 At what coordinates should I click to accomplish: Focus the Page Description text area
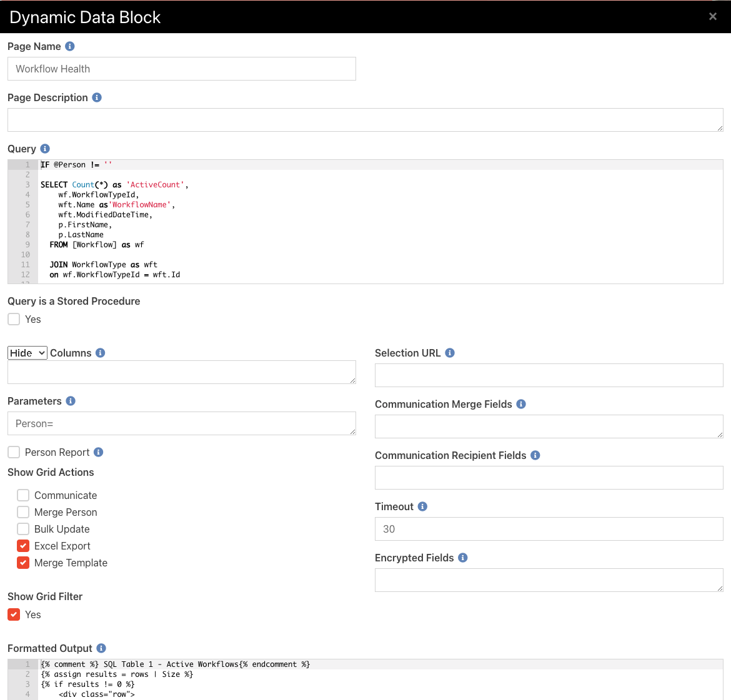pos(365,120)
